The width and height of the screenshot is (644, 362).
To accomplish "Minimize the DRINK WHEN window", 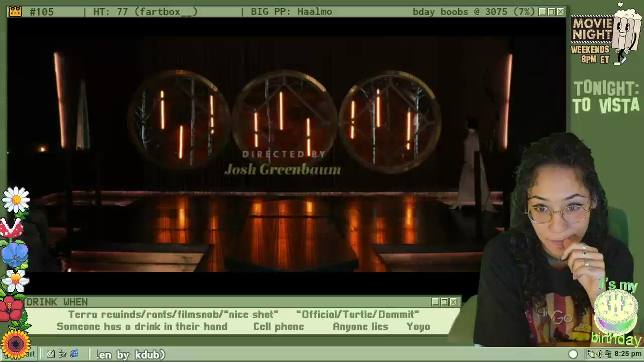I will [x=435, y=302].
